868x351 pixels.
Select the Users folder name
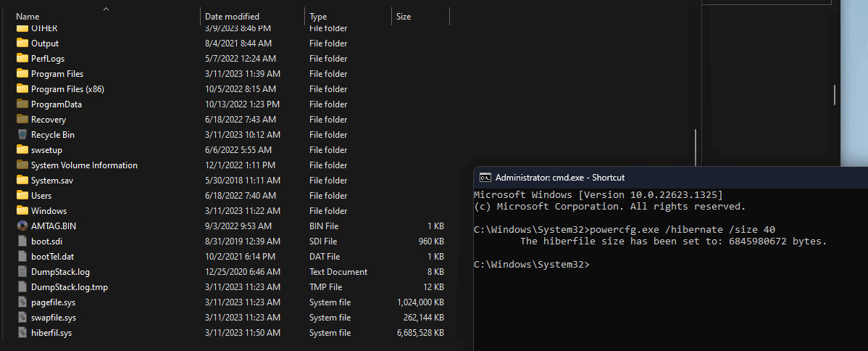(41, 196)
